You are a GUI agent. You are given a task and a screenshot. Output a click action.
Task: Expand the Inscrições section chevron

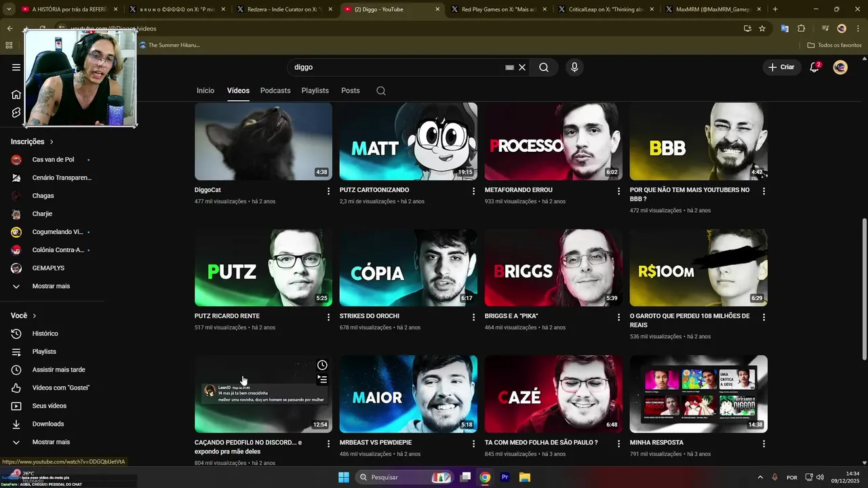pyautogui.click(x=52, y=142)
